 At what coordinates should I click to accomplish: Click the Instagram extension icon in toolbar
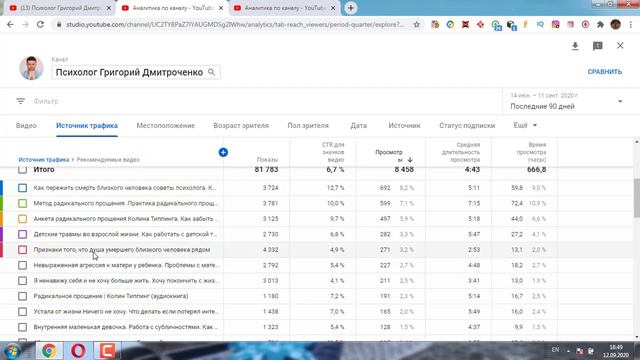coord(555,24)
